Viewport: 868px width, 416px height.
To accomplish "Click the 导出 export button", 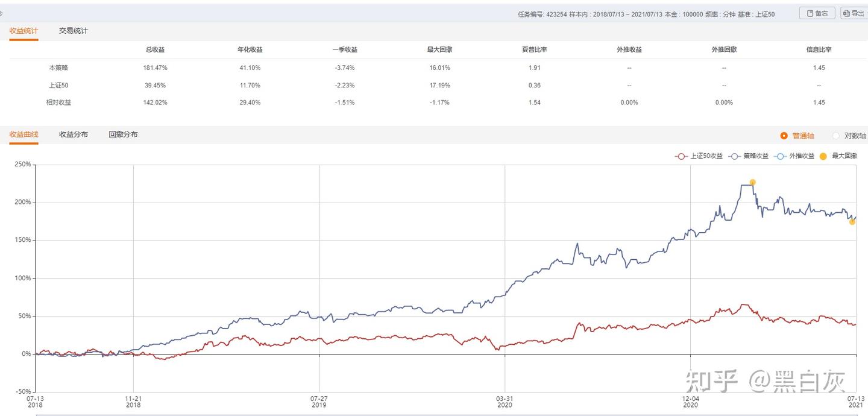I will [854, 13].
